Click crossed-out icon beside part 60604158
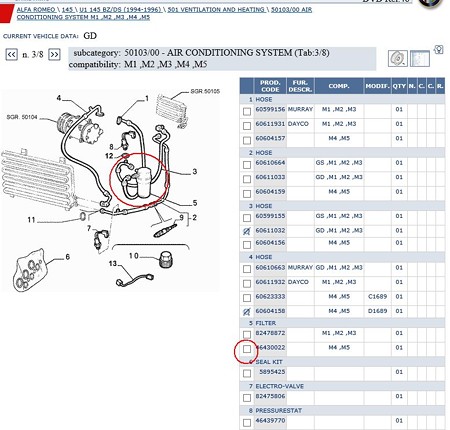 pos(247,312)
